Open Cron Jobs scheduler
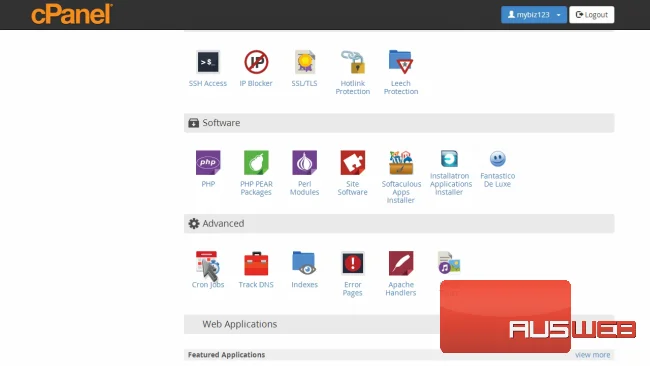This screenshot has width=650, height=366. (x=208, y=263)
